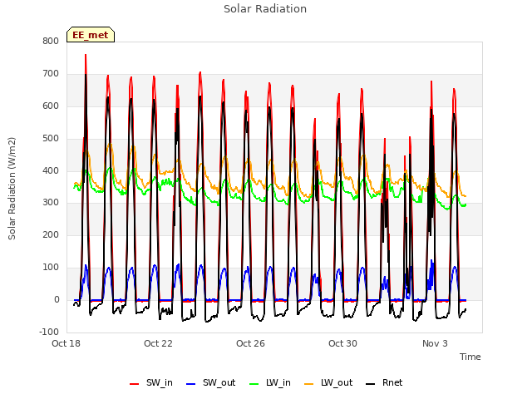Click the Time x-axis title
The height and width of the screenshot is (399, 532).
[x=470, y=357]
